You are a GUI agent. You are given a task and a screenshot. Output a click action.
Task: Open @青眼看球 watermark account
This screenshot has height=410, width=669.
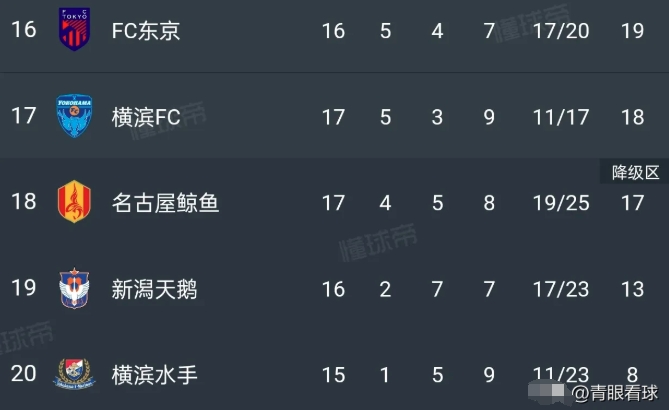tap(614, 393)
